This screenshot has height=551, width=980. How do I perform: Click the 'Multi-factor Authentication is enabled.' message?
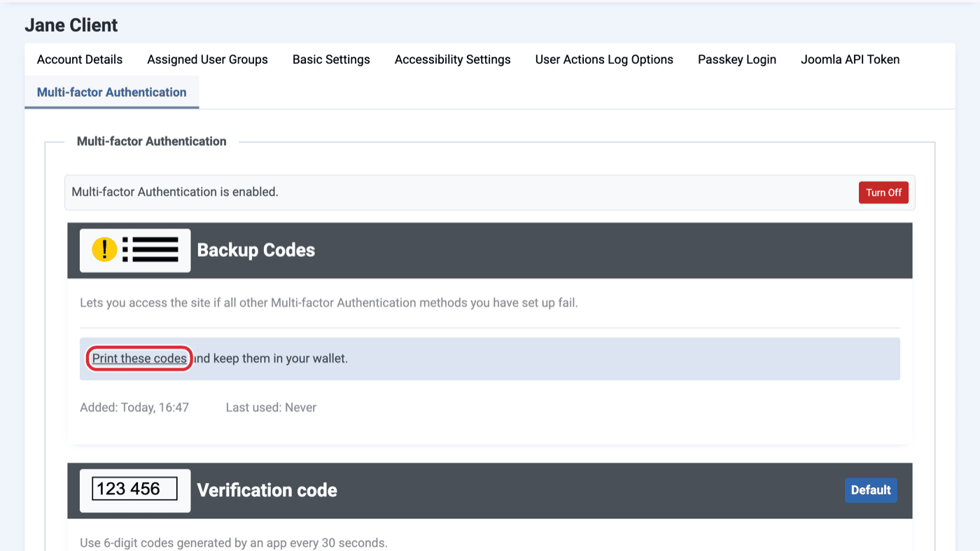(x=175, y=192)
